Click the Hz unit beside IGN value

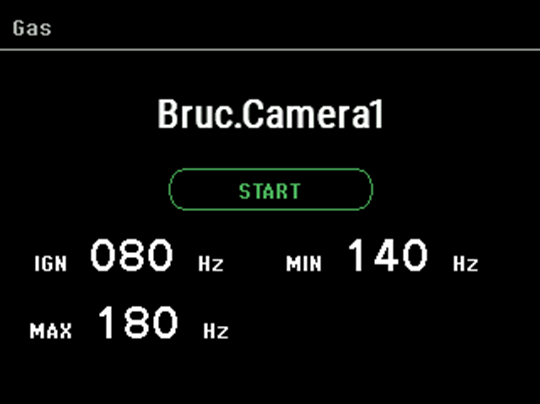coord(211,264)
